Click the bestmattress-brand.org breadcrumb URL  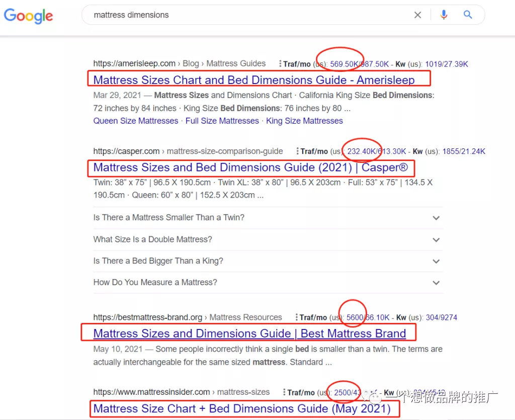pyautogui.click(x=188, y=317)
